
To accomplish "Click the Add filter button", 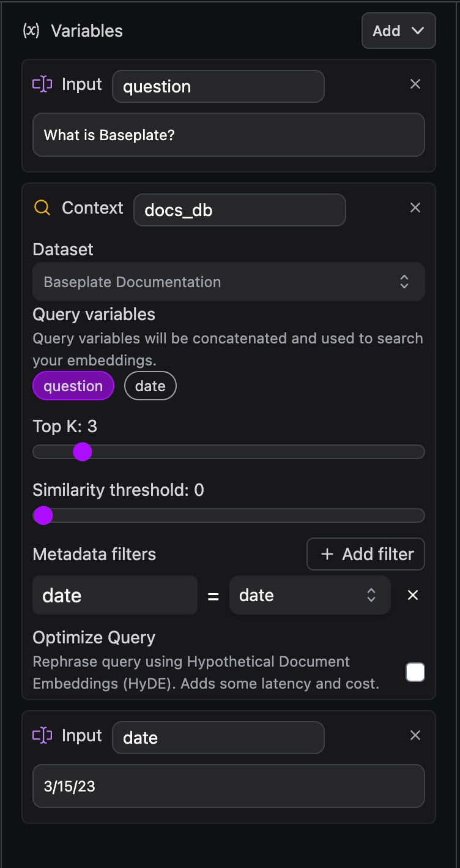I will pos(366,554).
